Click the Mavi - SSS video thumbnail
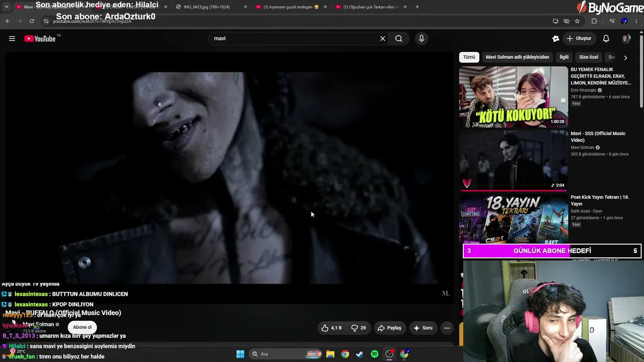 (x=513, y=161)
